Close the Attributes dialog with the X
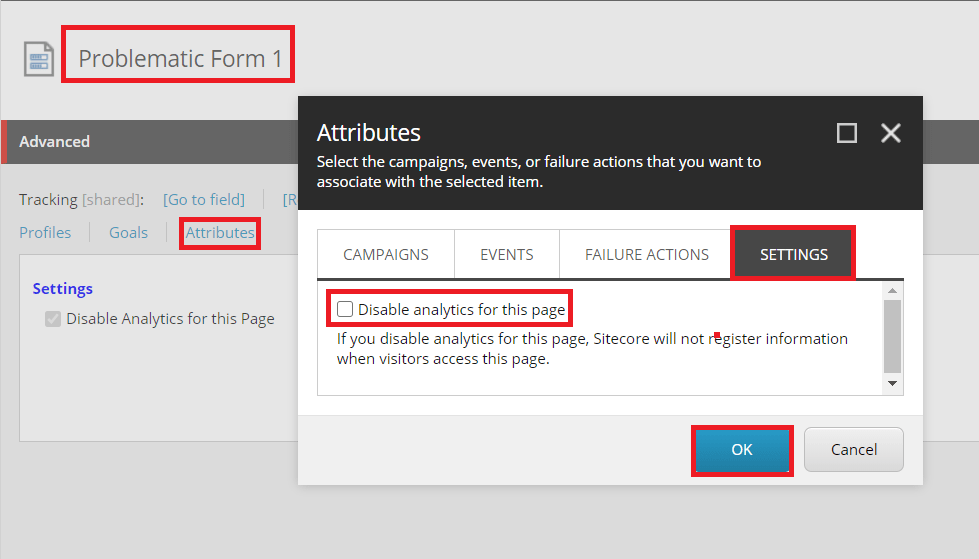Screen dimensions: 979x559 (x=891, y=133)
